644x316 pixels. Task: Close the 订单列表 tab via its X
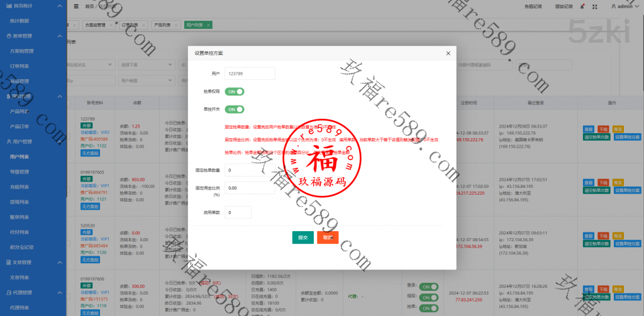coord(143,25)
